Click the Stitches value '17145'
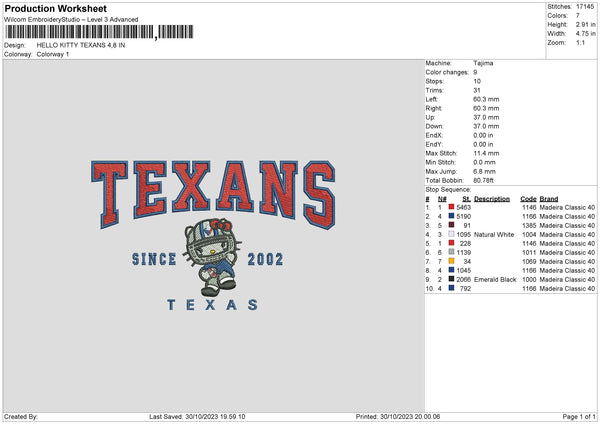600x424 pixels. 585,7
